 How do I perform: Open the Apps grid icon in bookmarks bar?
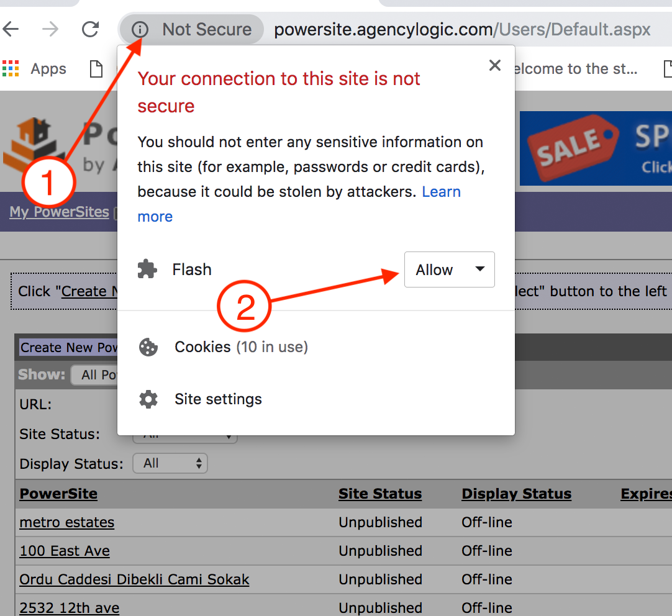click(11, 68)
